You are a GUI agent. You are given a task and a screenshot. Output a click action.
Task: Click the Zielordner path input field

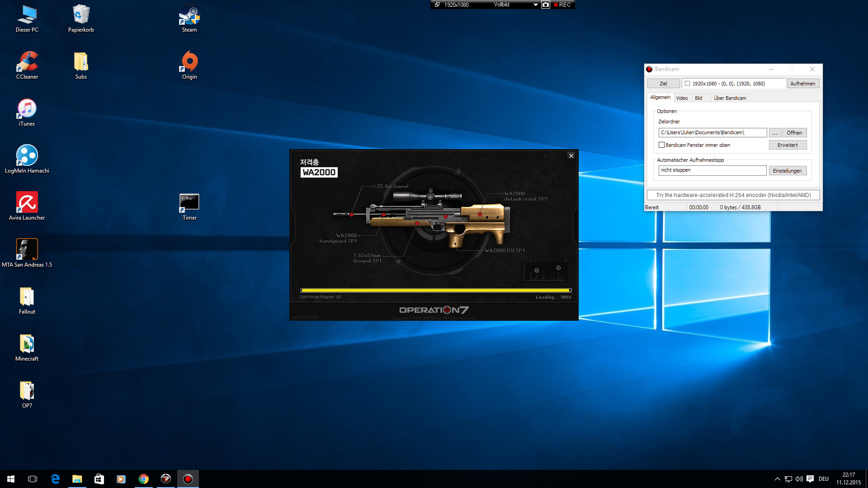(x=712, y=132)
